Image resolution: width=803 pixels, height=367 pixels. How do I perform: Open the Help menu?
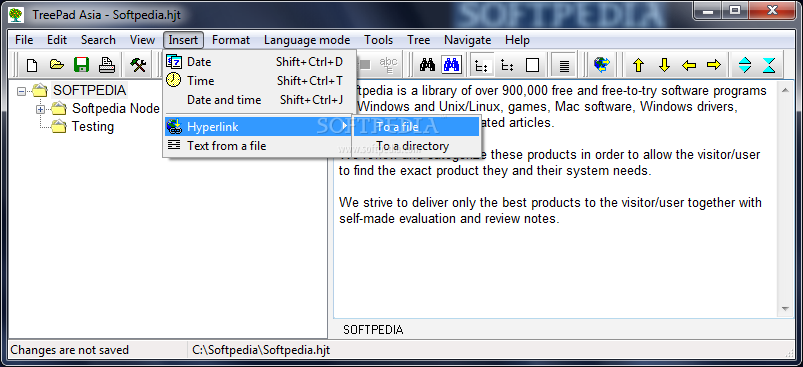coord(517,40)
